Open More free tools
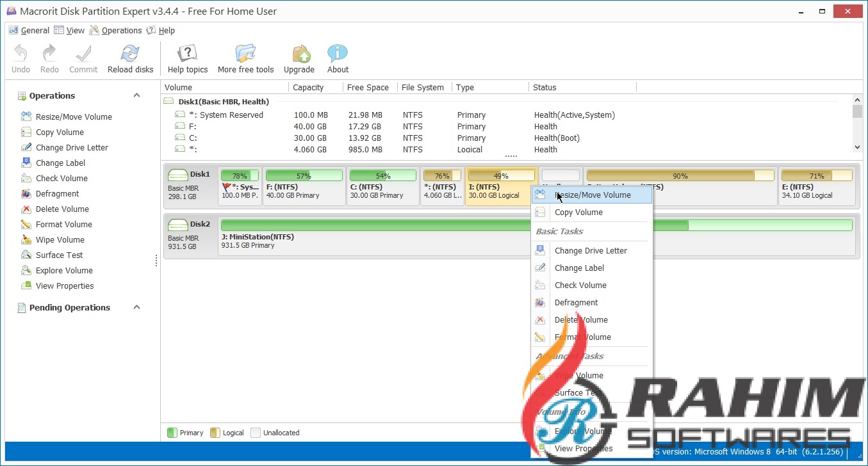 point(245,59)
